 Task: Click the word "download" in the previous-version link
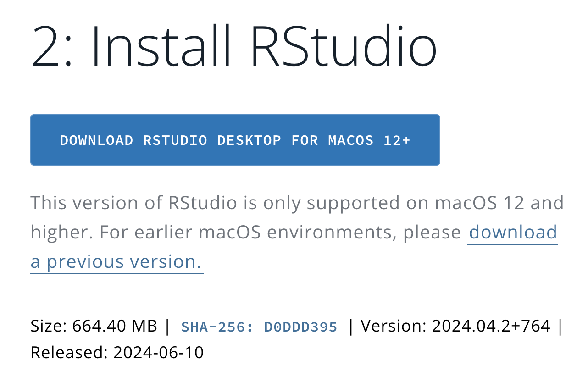click(512, 232)
